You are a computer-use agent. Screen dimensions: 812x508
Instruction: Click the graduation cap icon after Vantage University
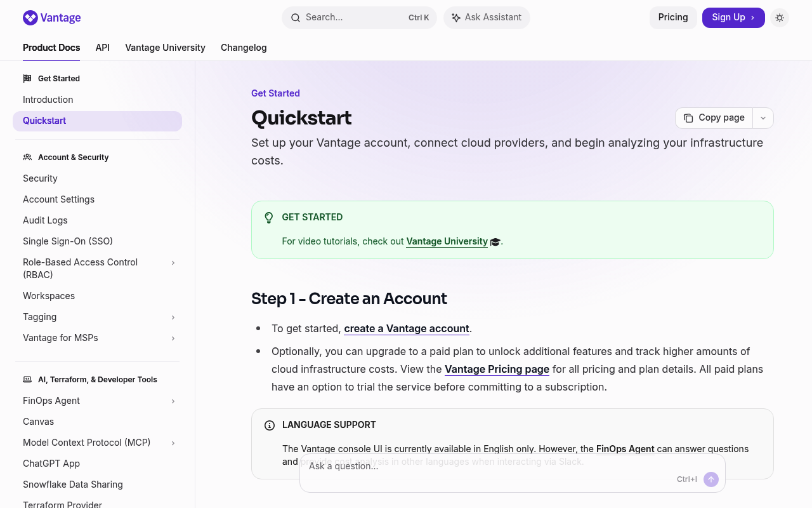pos(495,242)
